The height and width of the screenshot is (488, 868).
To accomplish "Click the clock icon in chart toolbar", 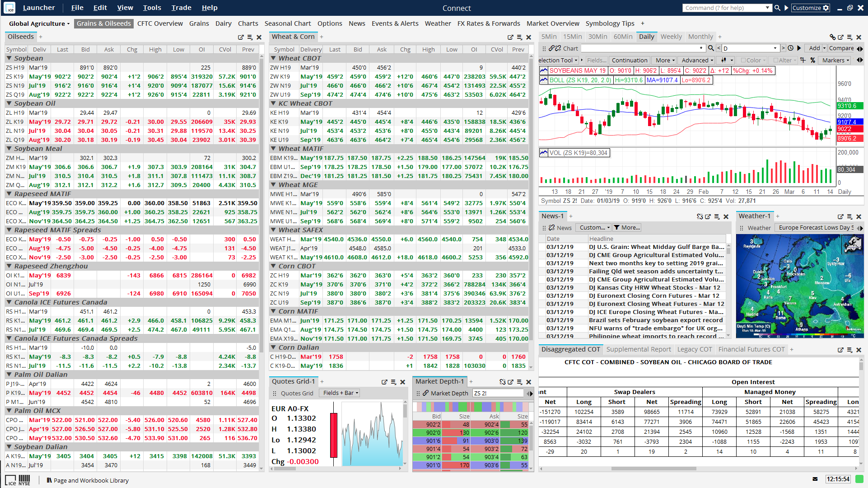I will pos(790,48).
